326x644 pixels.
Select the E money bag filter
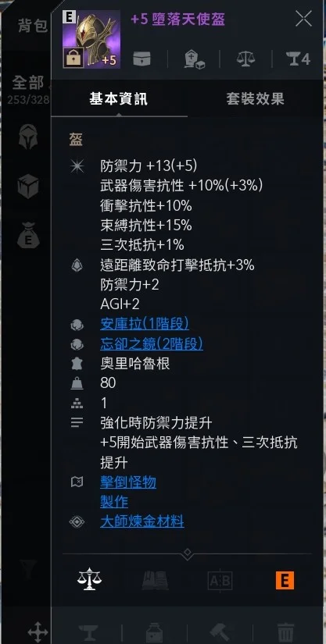tap(28, 235)
